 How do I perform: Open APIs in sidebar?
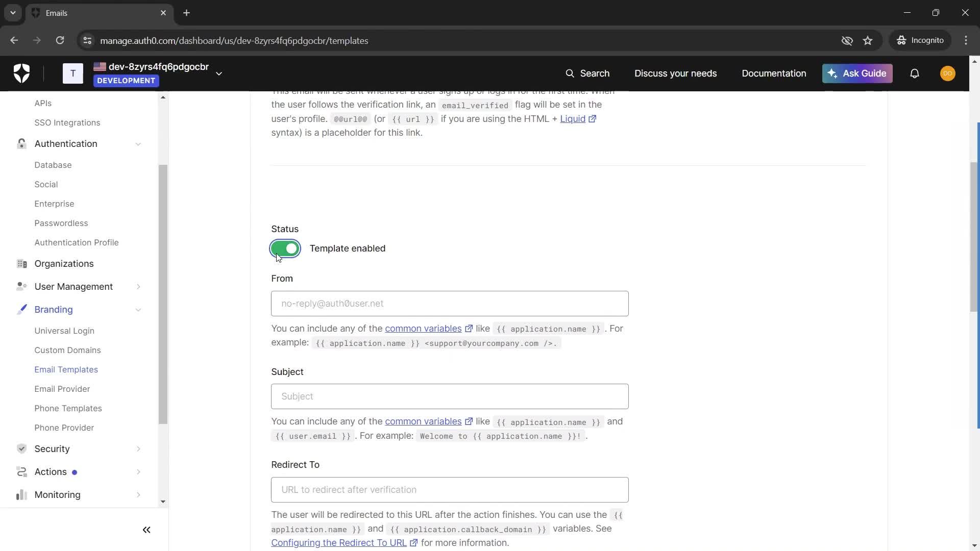click(43, 103)
